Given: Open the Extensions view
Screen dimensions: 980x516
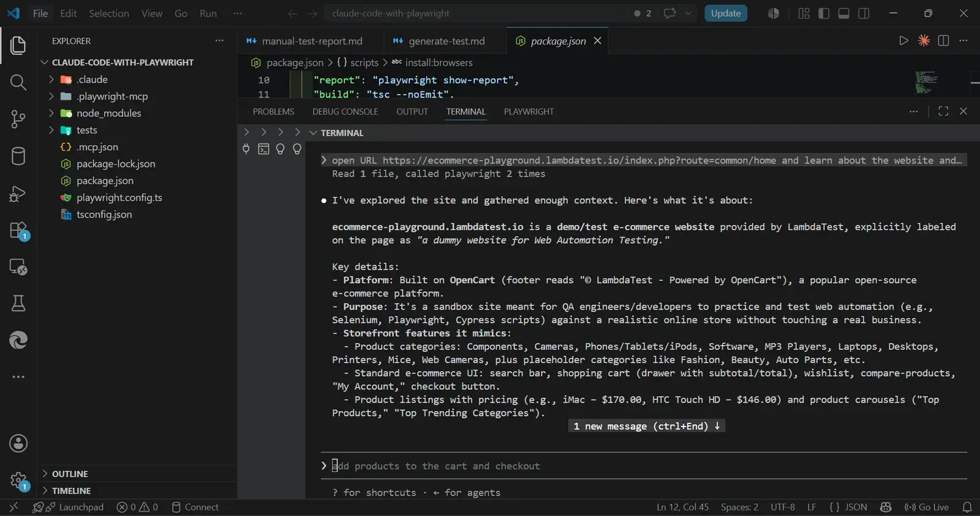Looking at the screenshot, I should [18, 230].
